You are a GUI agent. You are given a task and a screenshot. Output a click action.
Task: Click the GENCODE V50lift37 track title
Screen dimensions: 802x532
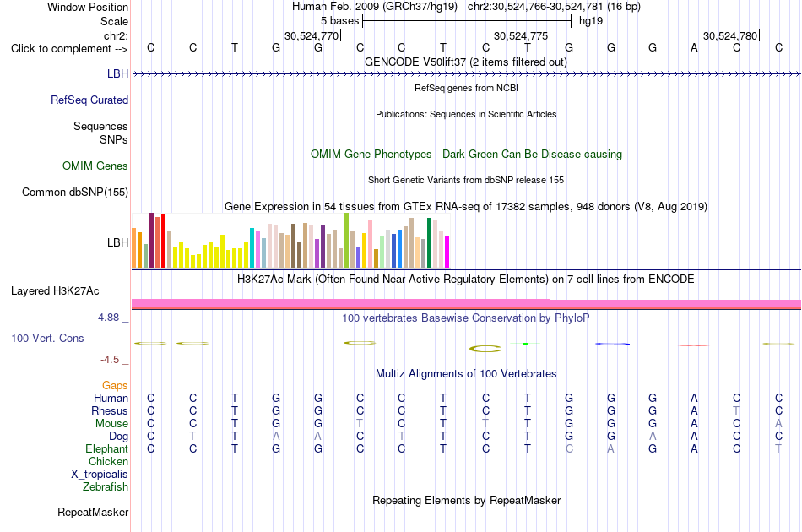click(466, 62)
